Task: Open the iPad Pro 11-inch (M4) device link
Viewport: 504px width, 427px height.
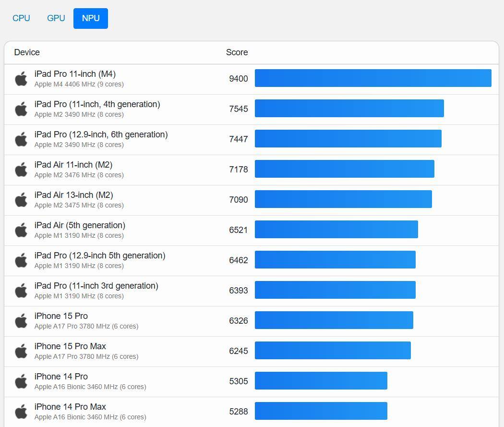Action: click(x=75, y=74)
